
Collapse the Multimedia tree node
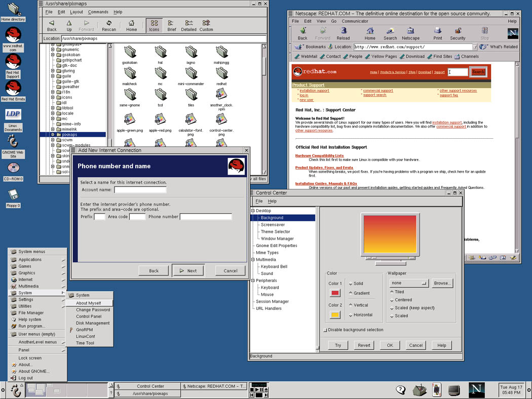pyautogui.click(x=253, y=259)
